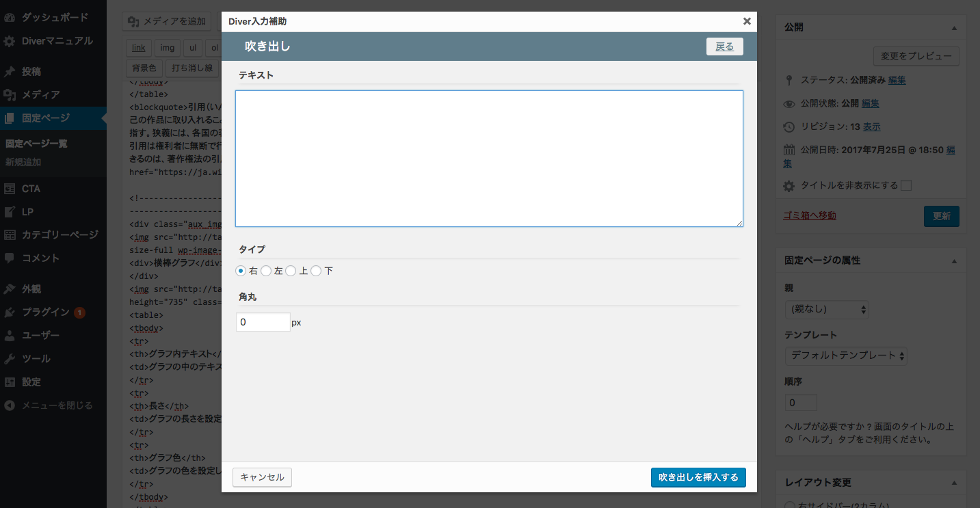Click the wrench icon beside ツール

click(10, 359)
